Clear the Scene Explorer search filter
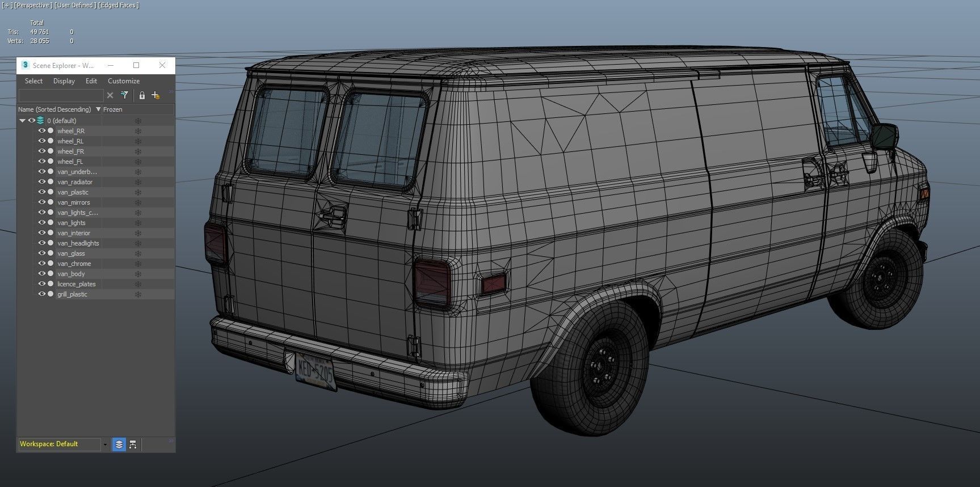Screen dimensions: 980x487 click(x=110, y=95)
